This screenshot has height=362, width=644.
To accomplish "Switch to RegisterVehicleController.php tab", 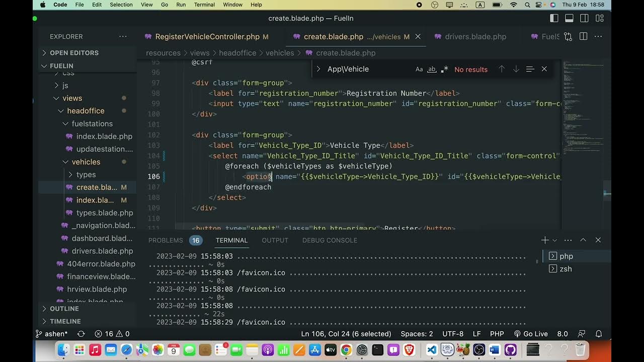I will pyautogui.click(x=207, y=37).
